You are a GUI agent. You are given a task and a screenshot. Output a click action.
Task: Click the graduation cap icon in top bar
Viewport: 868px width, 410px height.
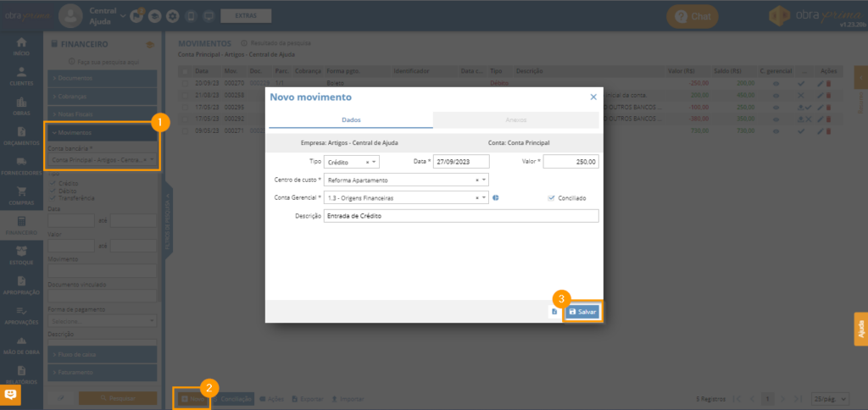[154, 16]
